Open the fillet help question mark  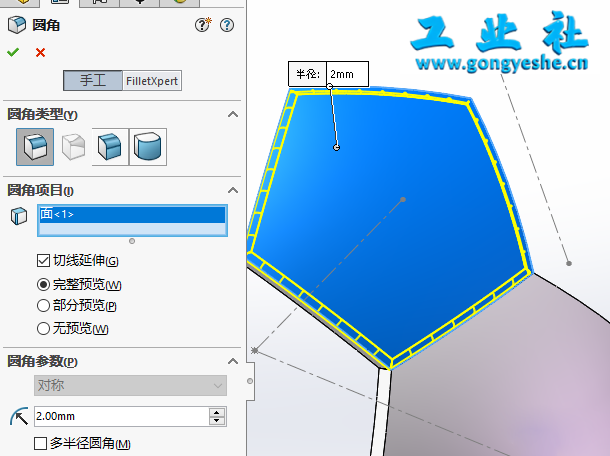pos(227,25)
